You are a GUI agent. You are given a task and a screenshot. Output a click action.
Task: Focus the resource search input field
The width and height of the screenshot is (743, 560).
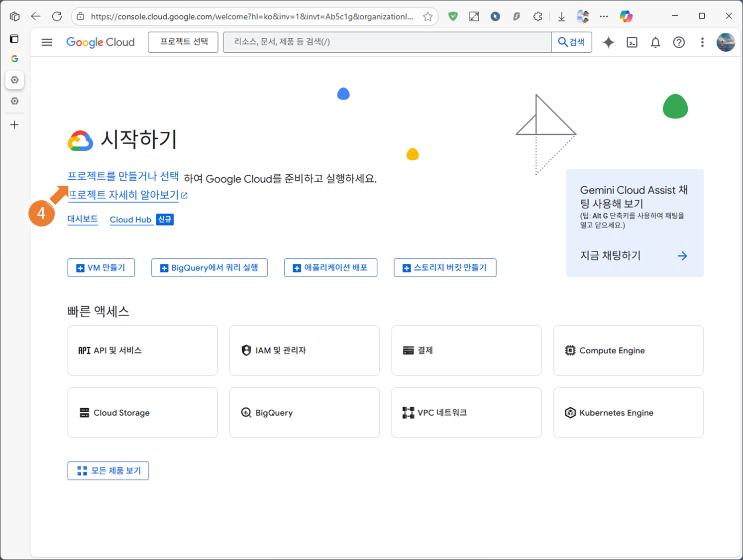coord(387,42)
